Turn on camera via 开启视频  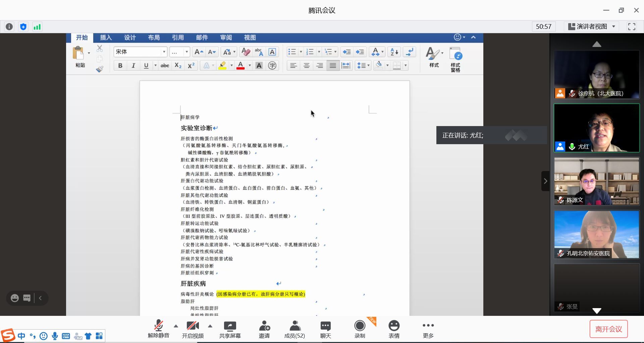(193, 326)
